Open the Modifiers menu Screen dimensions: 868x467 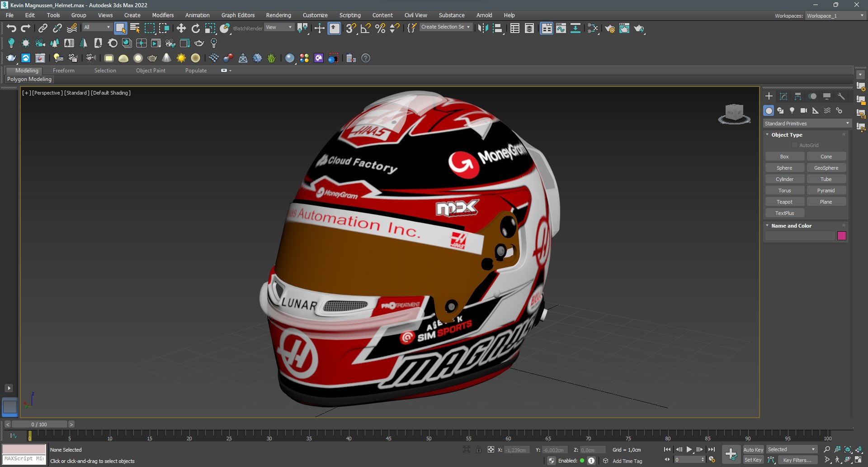coord(163,15)
